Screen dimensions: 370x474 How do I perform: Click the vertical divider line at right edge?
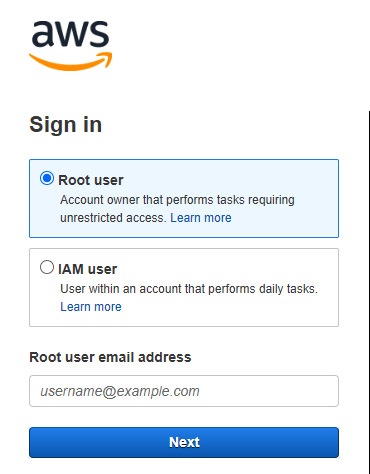click(369, 292)
